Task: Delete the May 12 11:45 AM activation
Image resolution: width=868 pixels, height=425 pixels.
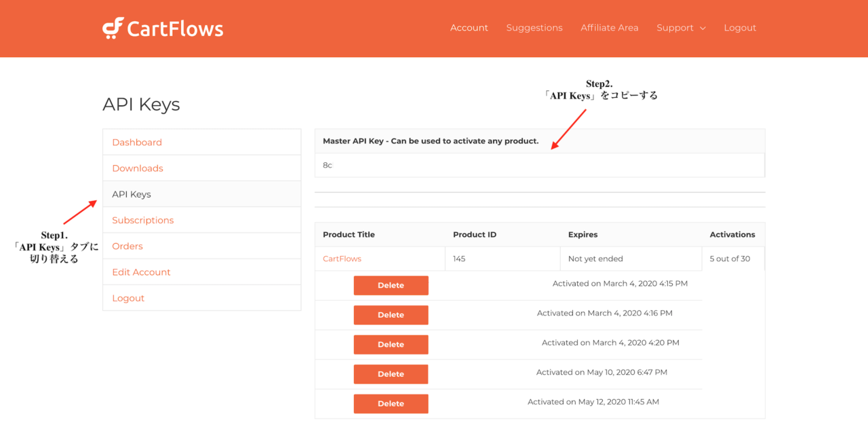Action: (x=391, y=403)
